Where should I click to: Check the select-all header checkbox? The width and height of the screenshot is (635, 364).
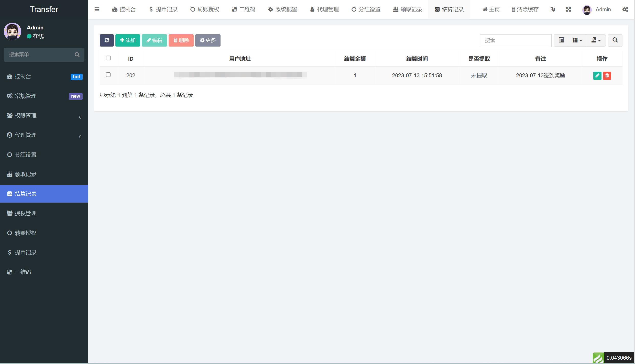click(x=108, y=58)
